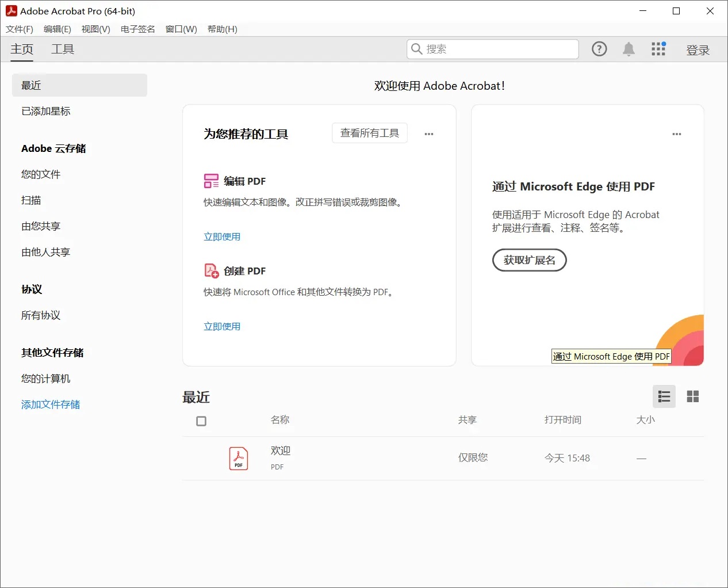Click the search magnifier icon
728x588 pixels.
point(417,49)
